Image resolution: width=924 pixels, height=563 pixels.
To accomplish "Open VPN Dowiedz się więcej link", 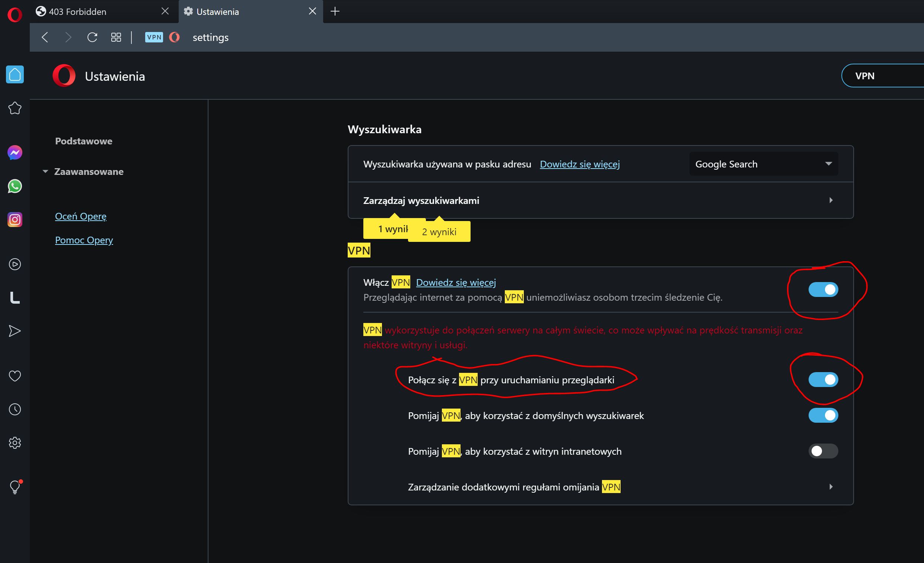I will point(456,282).
